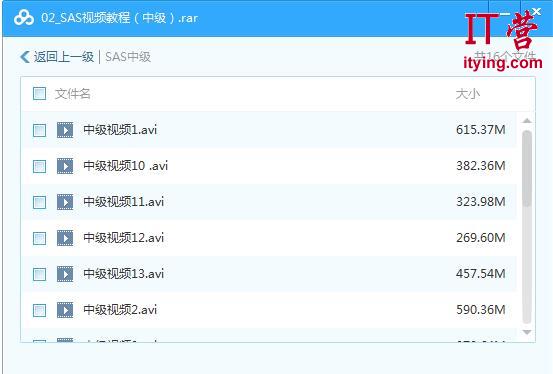Click the scrollbar up arrow
553x374 pixels.
point(527,121)
